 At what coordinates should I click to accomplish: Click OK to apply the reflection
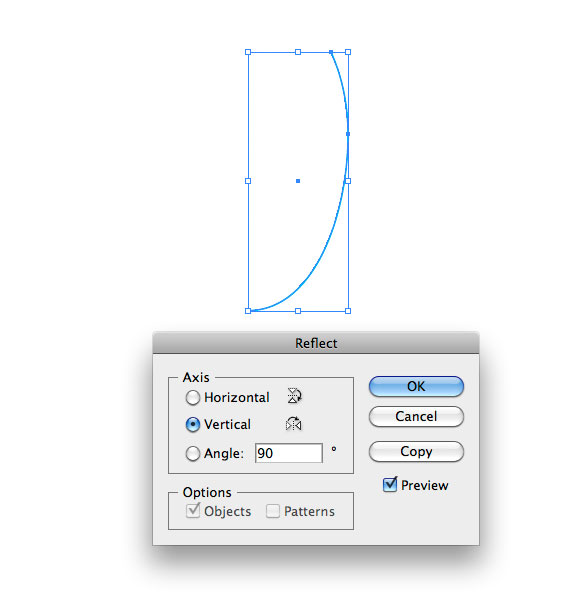[416, 386]
